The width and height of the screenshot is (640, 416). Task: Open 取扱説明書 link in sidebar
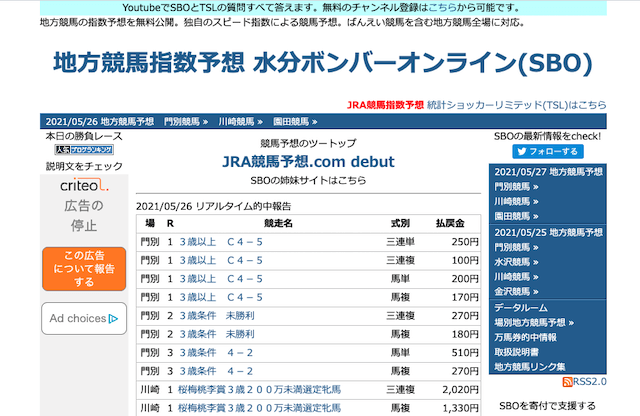click(517, 352)
